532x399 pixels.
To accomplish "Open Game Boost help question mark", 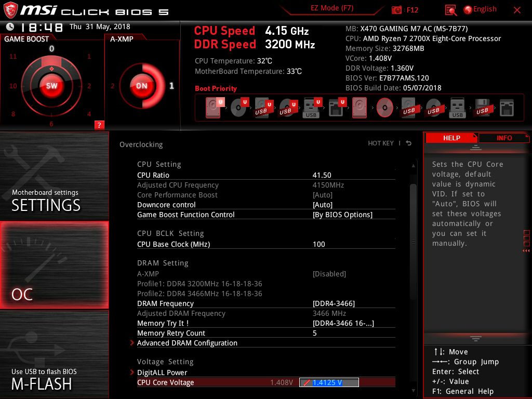I will tap(99, 125).
